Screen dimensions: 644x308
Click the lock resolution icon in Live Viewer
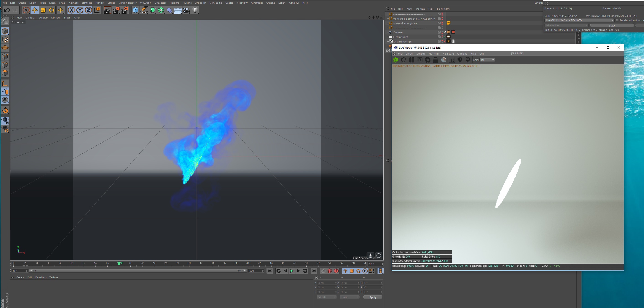[x=435, y=60]
